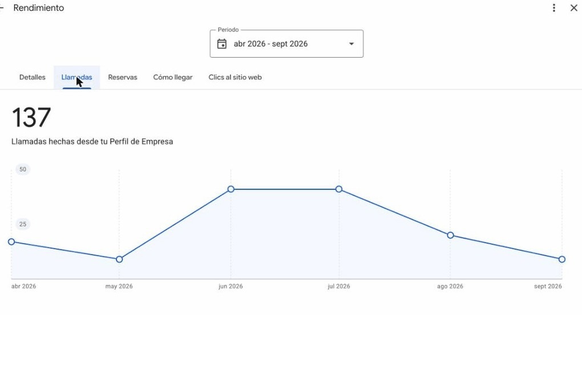Open the Reservas tab
Image resolution: width=582 pixels, height=392 pixels.
tap(123, 77)
